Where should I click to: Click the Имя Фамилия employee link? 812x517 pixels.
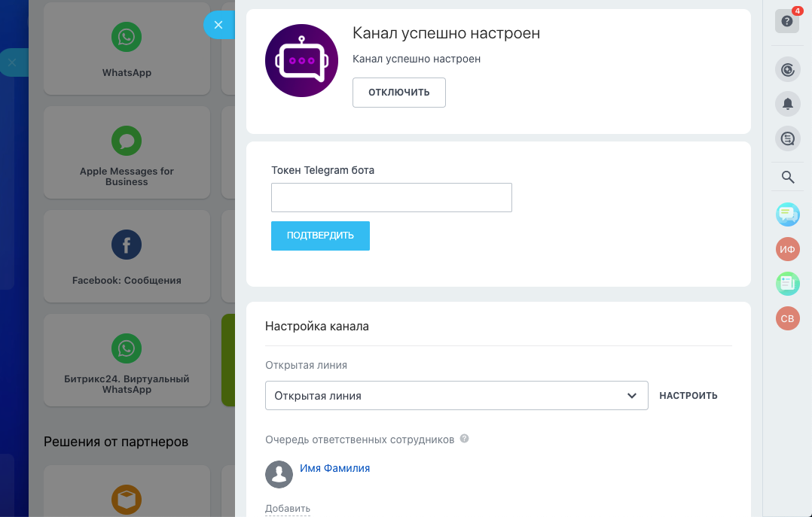pyautogui.click(x=335, y=468)
